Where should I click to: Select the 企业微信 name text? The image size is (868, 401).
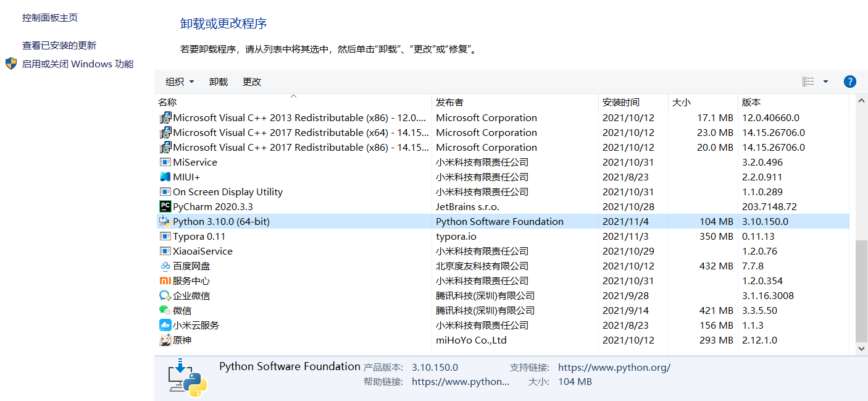click(191, 295)
